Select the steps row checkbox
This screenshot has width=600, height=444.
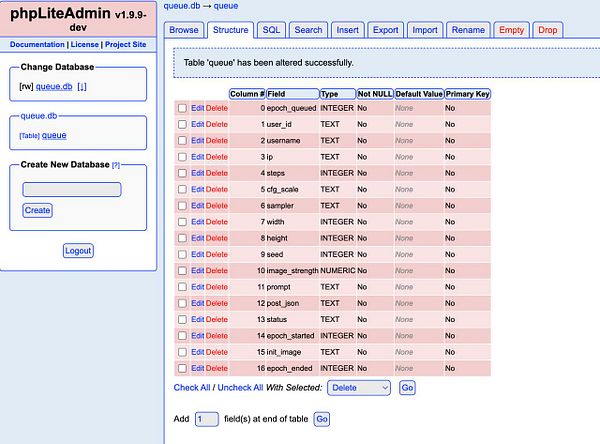pyautogui.click(x=182, y=173)
